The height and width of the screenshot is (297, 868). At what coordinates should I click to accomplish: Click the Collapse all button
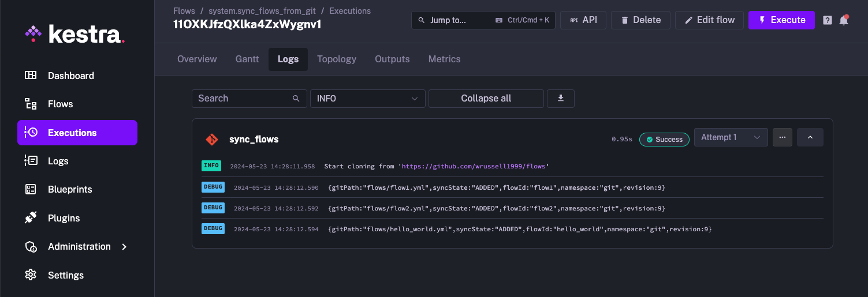[x=486, y=99]
